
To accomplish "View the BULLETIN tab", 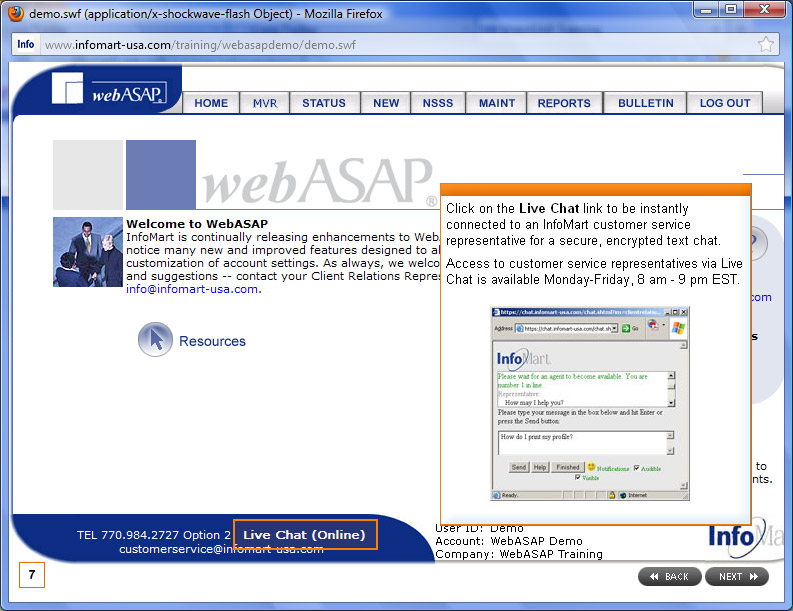I will tap(646, 103).
